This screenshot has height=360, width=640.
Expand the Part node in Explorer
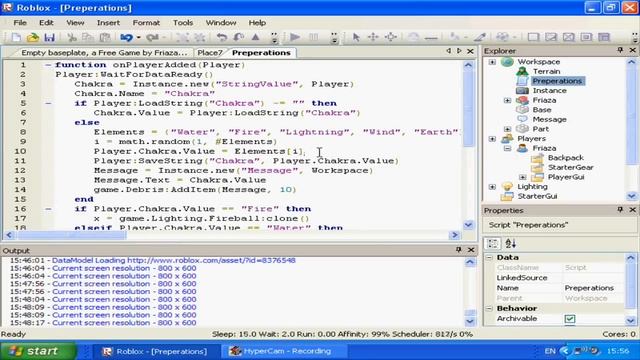point(507,129)
